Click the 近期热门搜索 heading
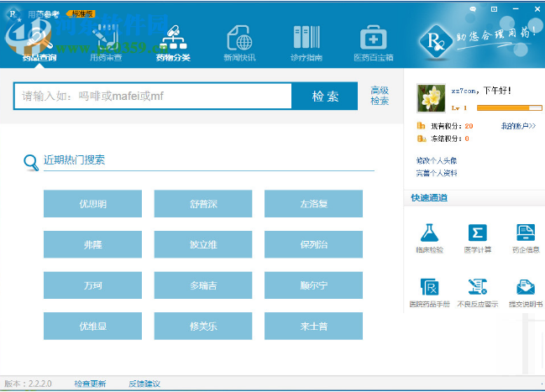Image resolution: width=545 pixels, height=392 pixels. [x=74, y=159]
